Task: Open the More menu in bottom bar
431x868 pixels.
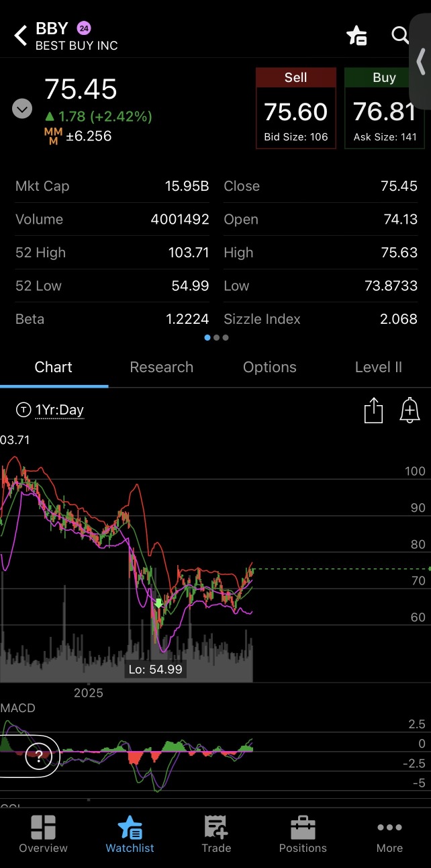Action: (x=389, y=834)
